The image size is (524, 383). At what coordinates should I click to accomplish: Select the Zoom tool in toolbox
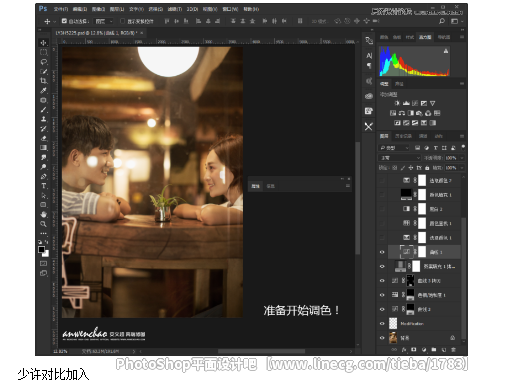[43, 224]
